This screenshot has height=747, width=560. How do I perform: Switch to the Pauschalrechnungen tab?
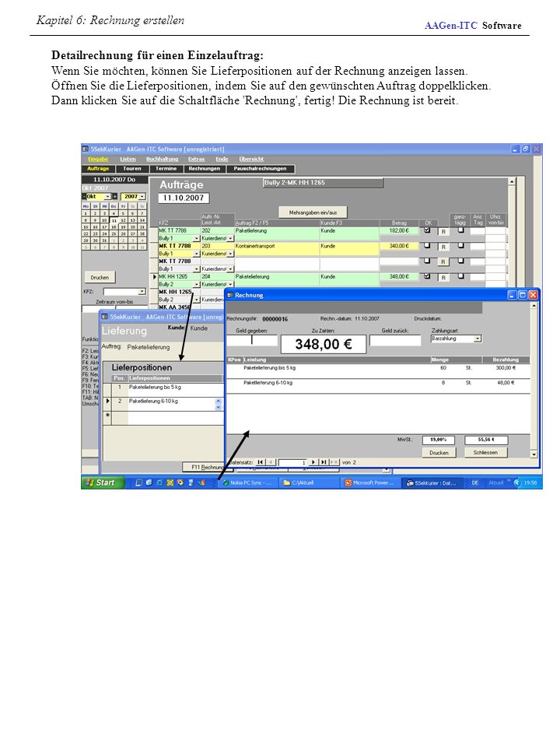pos(260,169)
